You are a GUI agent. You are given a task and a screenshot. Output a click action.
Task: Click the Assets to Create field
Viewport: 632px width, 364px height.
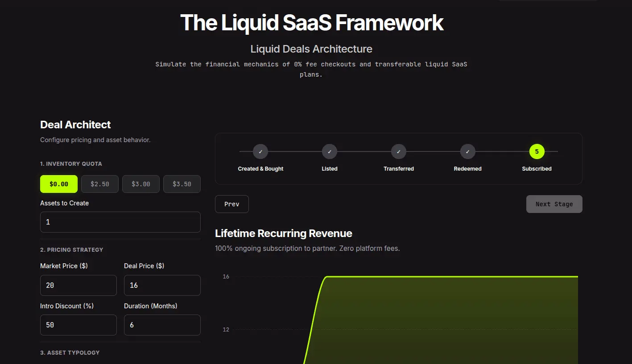click(x=120, y=222)
